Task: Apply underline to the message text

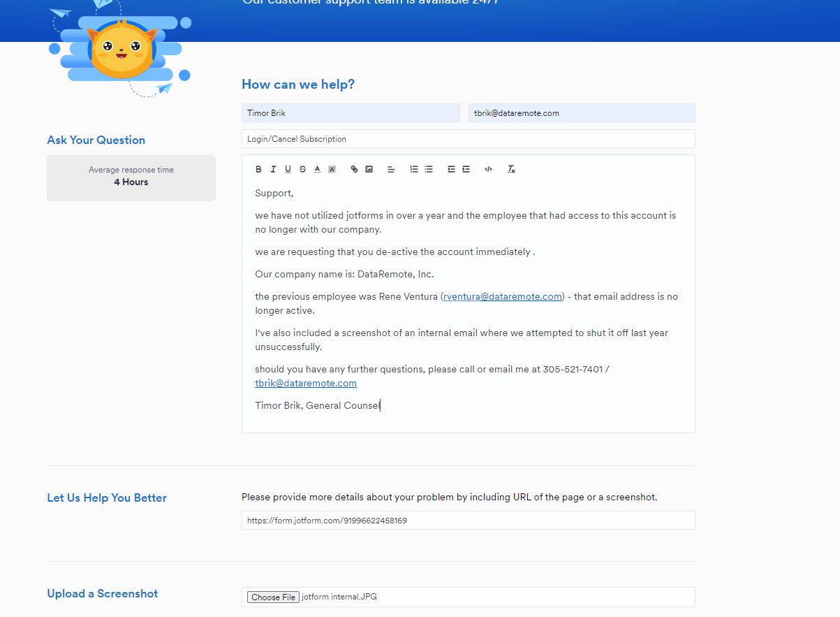Action: 288,169
